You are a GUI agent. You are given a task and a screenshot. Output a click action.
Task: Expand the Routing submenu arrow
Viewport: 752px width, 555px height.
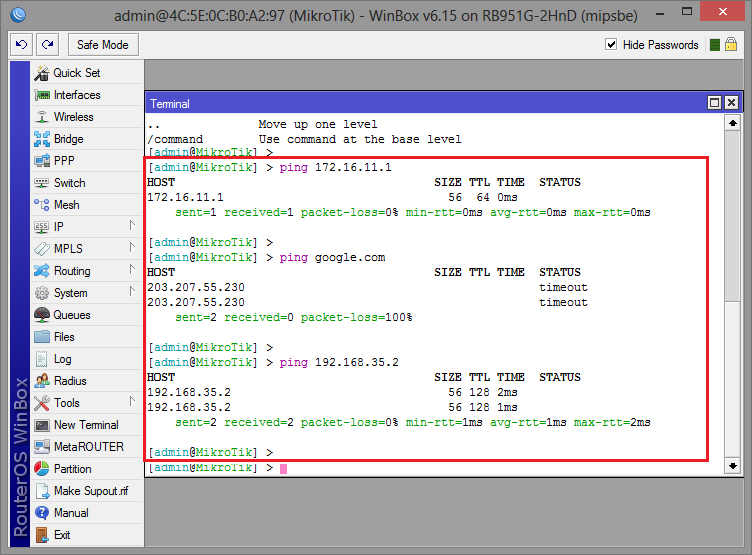click(x=132, y=270)
